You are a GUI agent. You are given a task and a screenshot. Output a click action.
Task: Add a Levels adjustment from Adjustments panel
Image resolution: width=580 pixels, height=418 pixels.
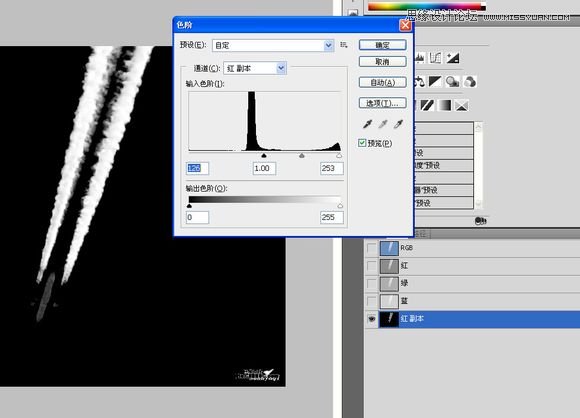(420, 58)
